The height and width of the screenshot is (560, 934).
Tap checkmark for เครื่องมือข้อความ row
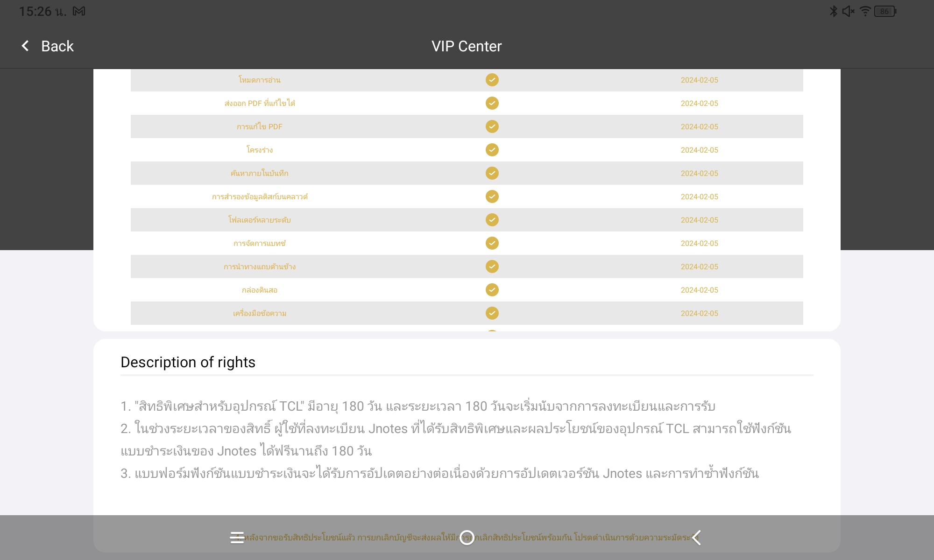click(492, 313)
